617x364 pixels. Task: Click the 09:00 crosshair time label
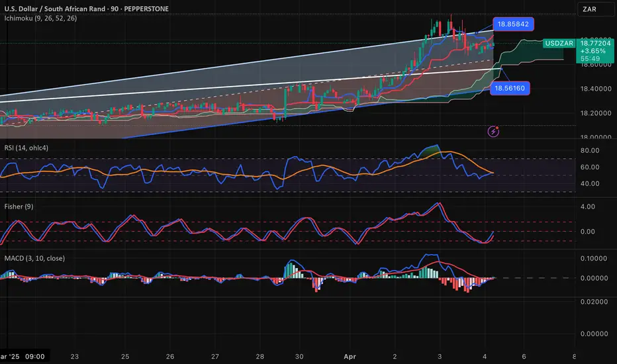click(x=34, y=357)
